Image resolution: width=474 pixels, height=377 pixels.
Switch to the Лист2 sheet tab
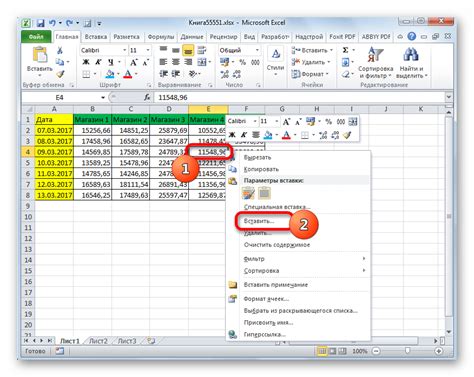[x=98, y=341]
